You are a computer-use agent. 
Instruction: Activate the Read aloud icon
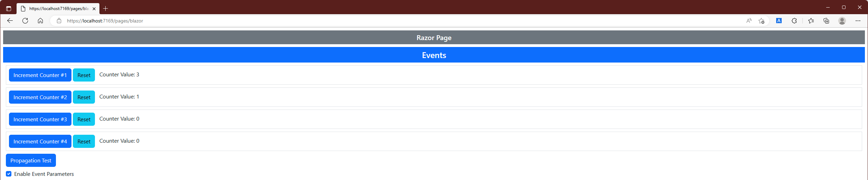coord(749,21)
